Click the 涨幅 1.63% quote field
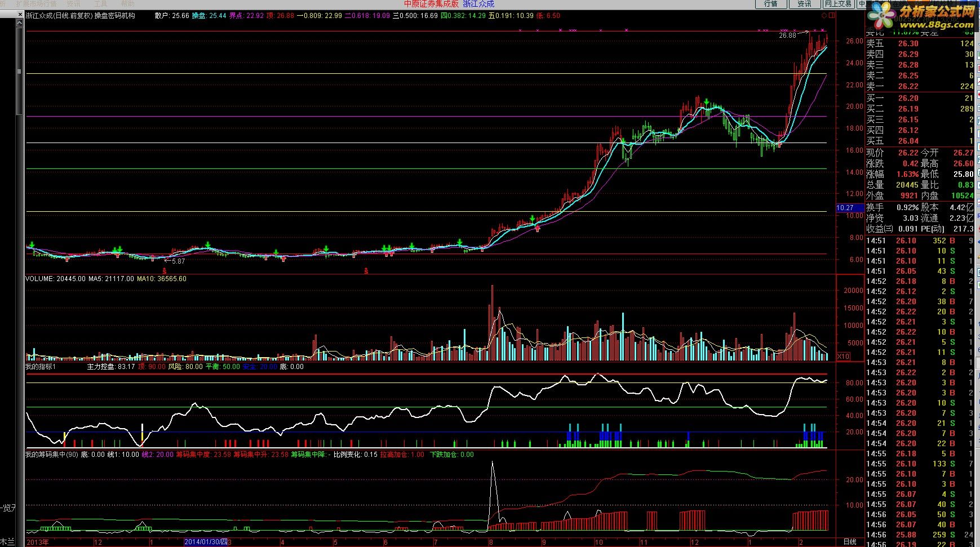This screenshot has height=547, width=980. pos(893,174)
